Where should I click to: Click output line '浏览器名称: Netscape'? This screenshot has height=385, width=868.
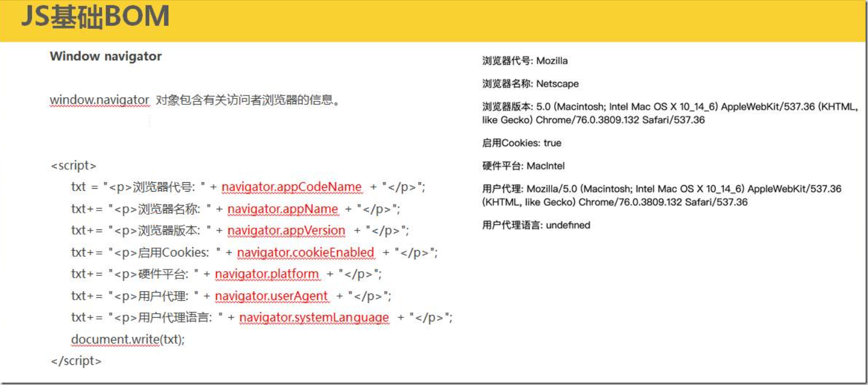click(x=530, y=84)
